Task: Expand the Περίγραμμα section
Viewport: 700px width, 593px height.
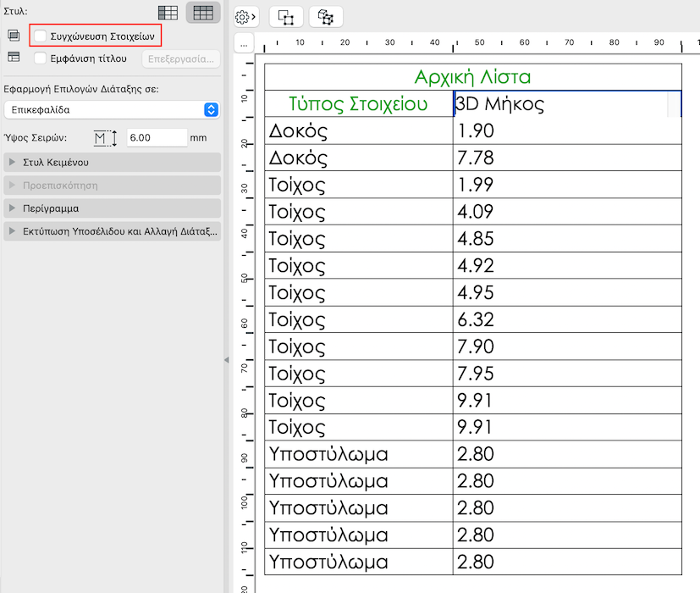Action: 112,208
